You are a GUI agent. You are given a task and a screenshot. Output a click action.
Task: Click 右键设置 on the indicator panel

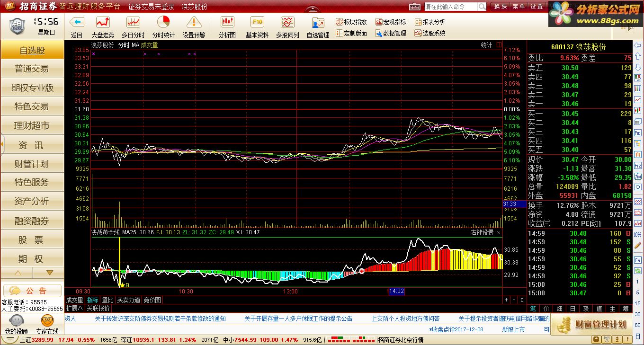coord(482,232)
